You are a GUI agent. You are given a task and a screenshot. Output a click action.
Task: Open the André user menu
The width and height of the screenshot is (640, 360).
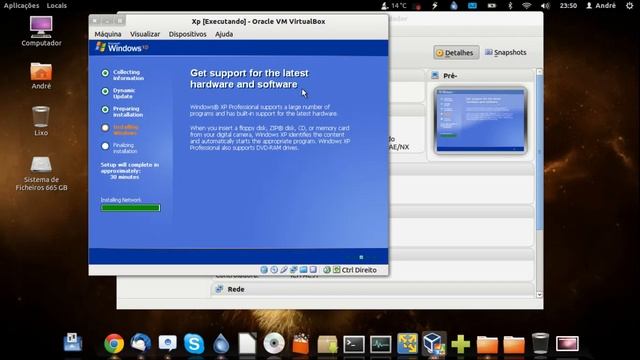[601, 5]
